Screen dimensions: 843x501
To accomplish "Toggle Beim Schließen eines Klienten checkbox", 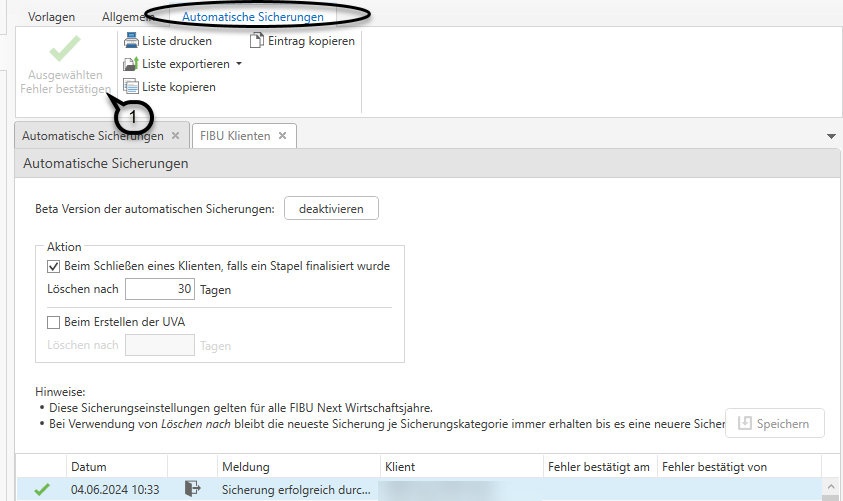I will click(x=54, y=266).
